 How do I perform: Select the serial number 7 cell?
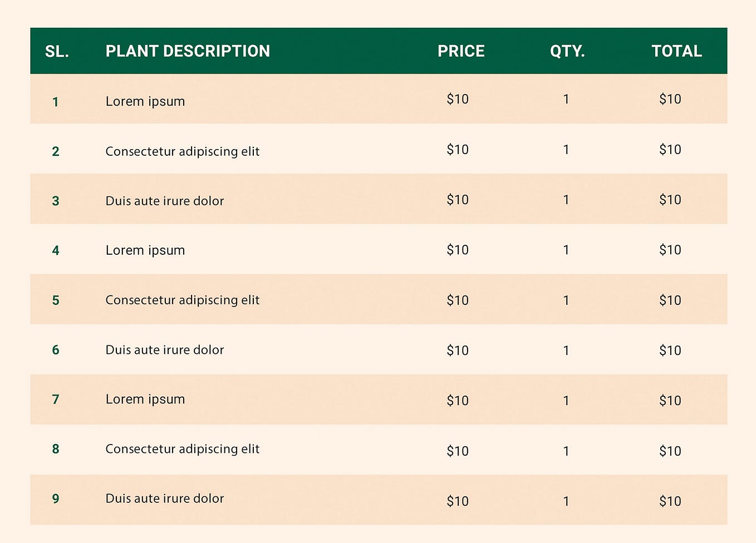(56, 399)
